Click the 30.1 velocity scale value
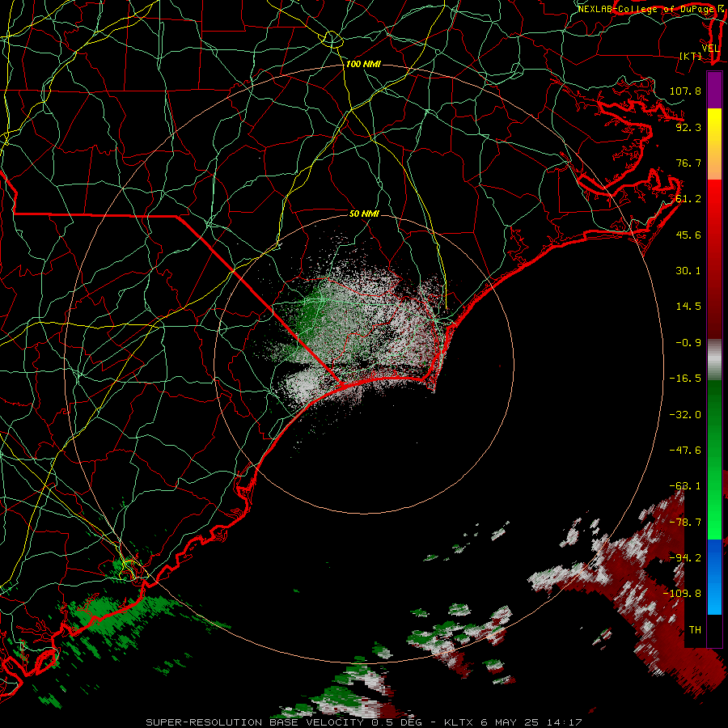Screen dimensions: 728x728 [688, 271]
